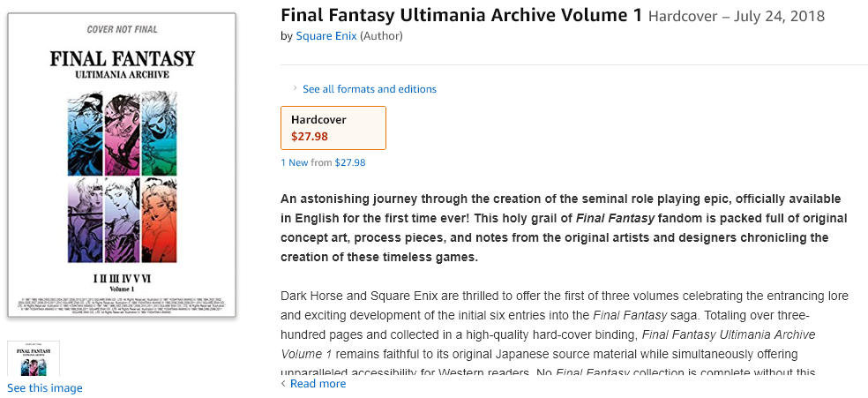This screenshot has width=868, height=398.
Task: Expand See all formats and editions
Action: click(x=370, y=89)
